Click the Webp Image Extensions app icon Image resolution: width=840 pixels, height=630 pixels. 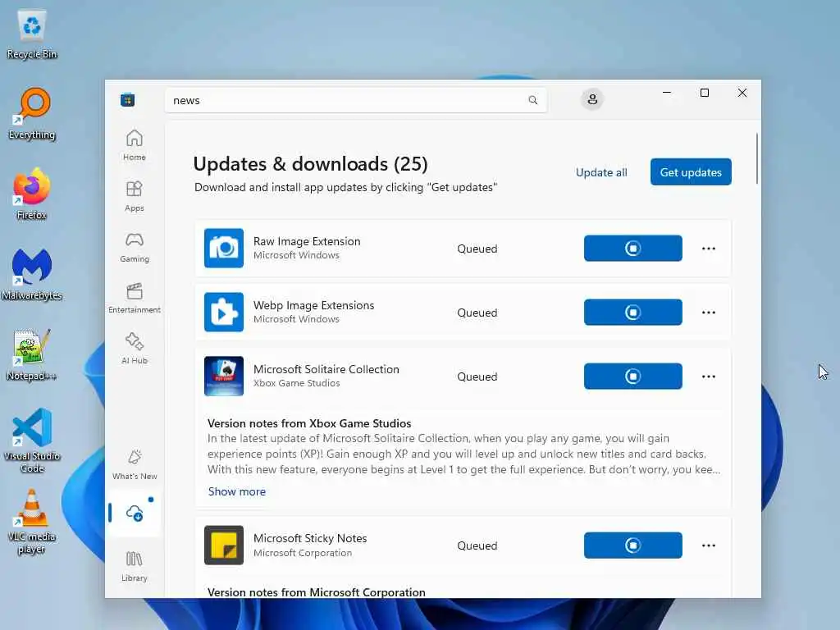point(224,313)
